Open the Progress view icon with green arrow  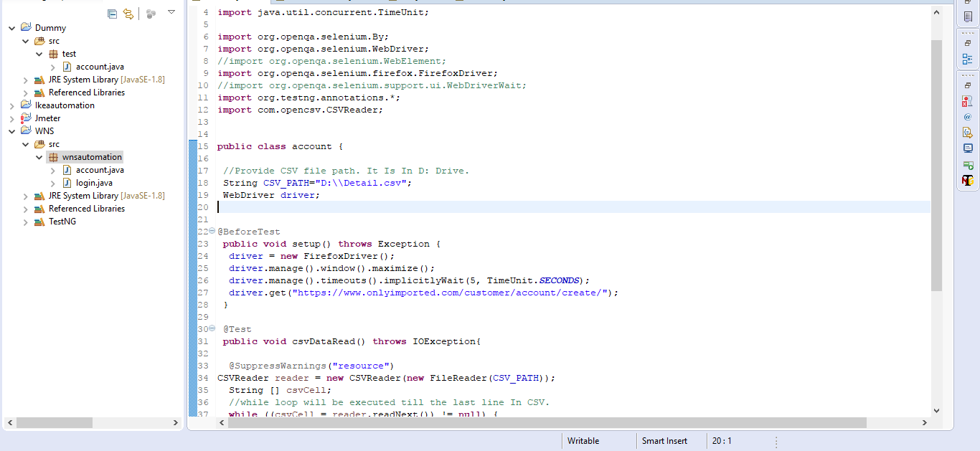968,164
